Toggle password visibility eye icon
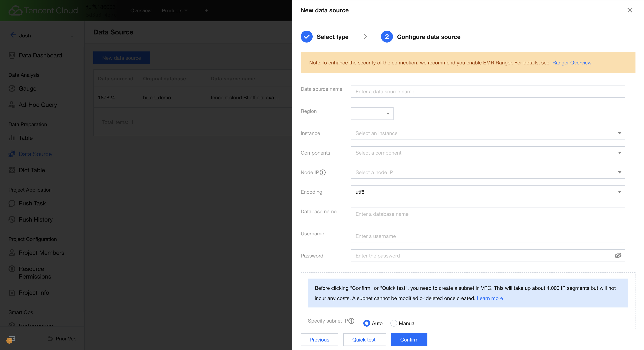644x350 pixels. [x=618, y=256]
